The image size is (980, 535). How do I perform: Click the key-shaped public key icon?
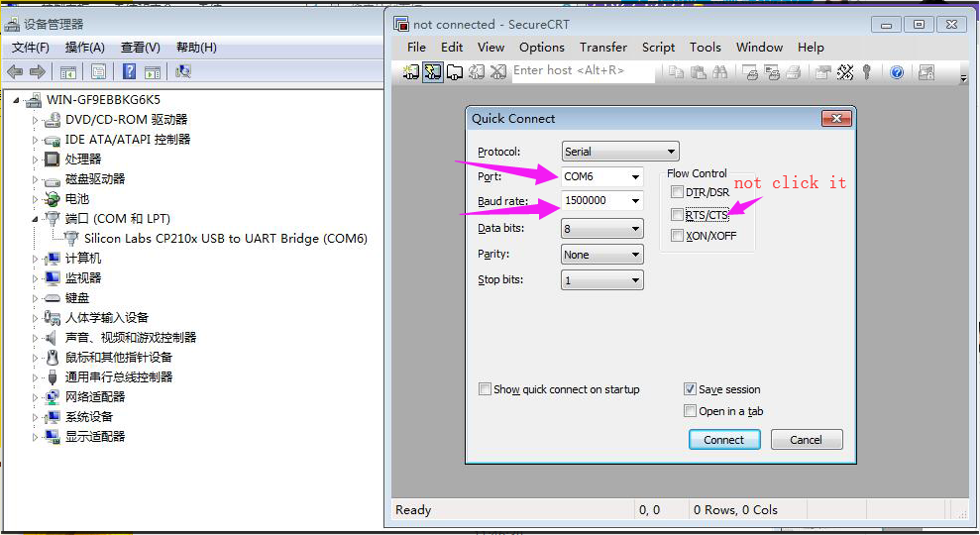click(867, 72)
